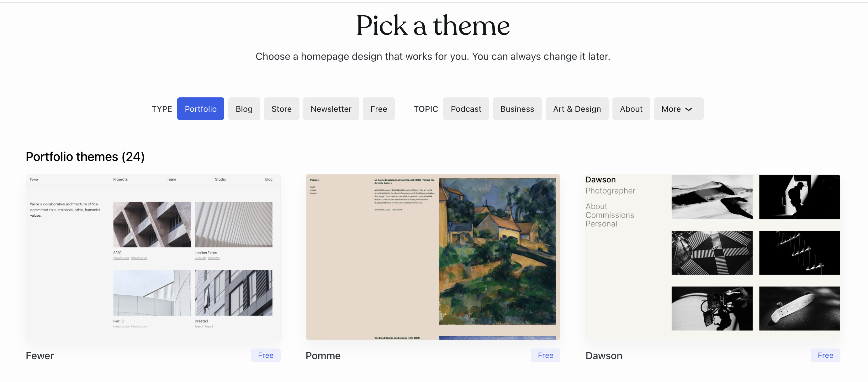The height and width of the screenshot is (382, 868).
Task: Toggle the Store type filter
Action: [281, 109]
